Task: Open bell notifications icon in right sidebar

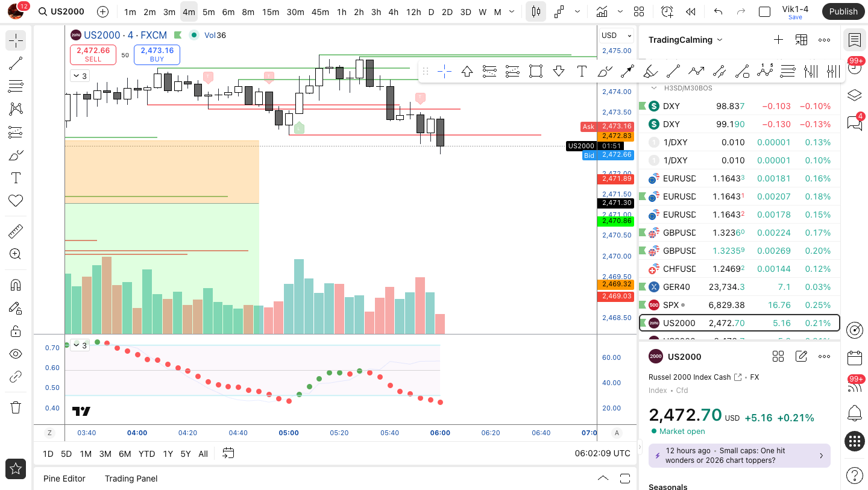Action: coord(854,413)
